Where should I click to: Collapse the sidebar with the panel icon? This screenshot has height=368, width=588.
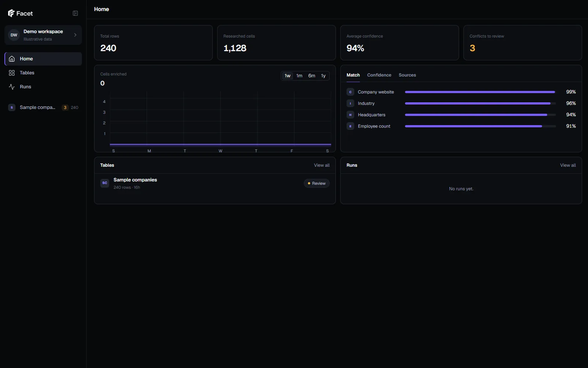point(75,13)
